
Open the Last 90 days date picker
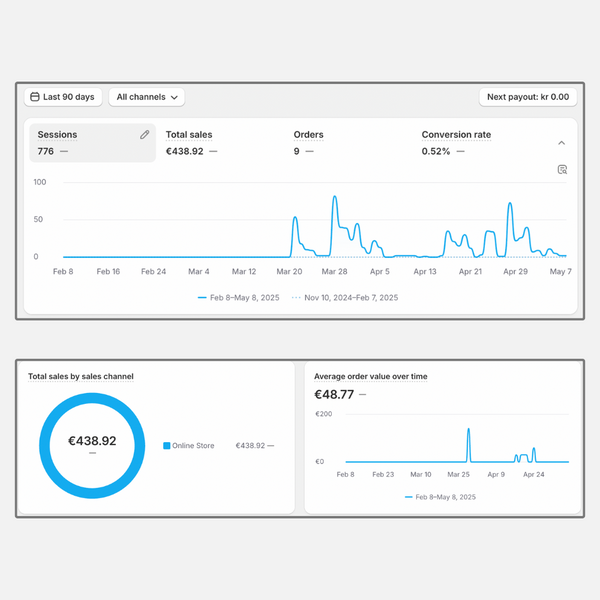coord(63,97)
